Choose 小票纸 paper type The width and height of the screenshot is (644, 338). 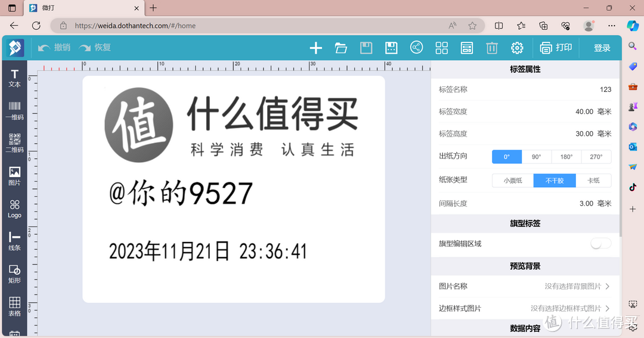513,180
